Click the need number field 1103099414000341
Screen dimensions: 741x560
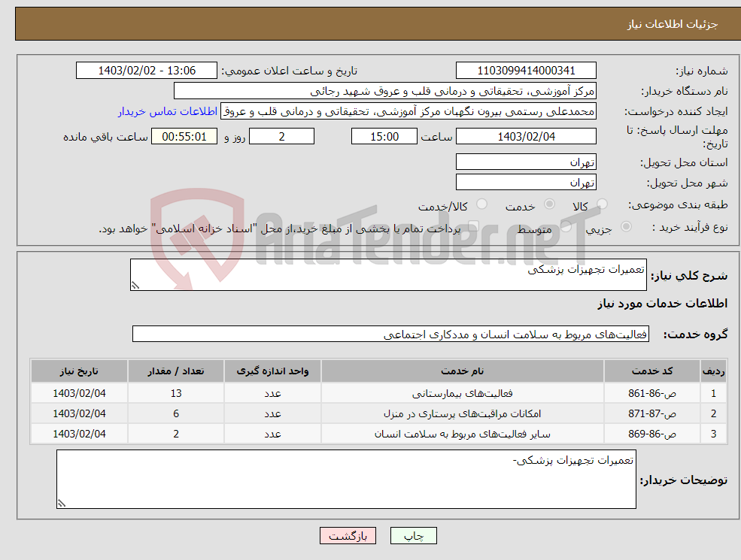[x=526, y=71]
